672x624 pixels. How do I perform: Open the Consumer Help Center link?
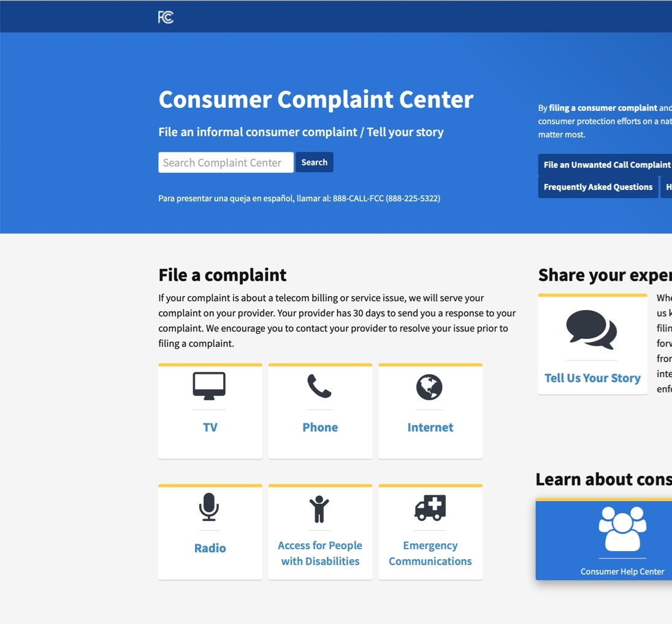[x=622, y=572]
